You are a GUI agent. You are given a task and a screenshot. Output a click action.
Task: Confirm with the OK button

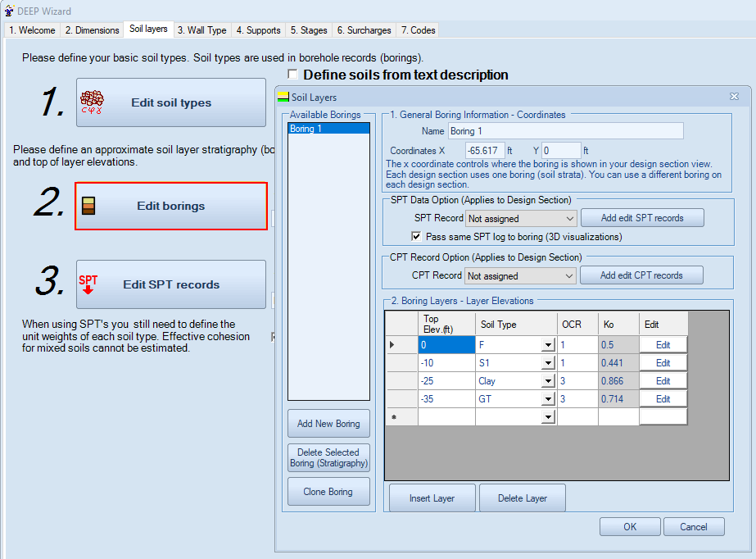pyautogui.click(x=630, y=527)
